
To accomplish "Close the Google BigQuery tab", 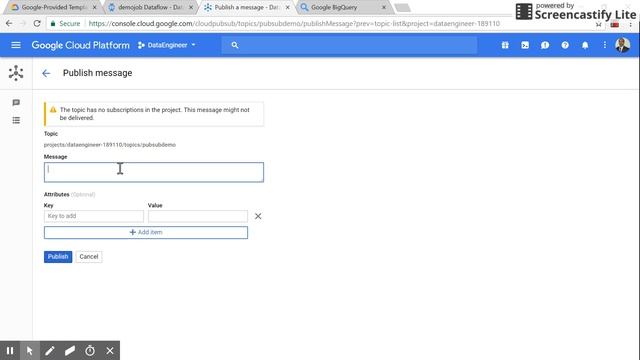I will (384, 7).
